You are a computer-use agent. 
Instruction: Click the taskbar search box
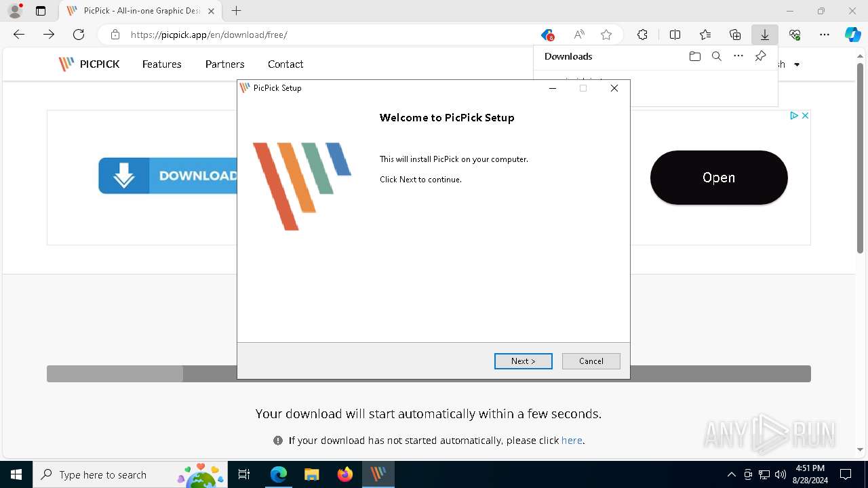[129, 474]
